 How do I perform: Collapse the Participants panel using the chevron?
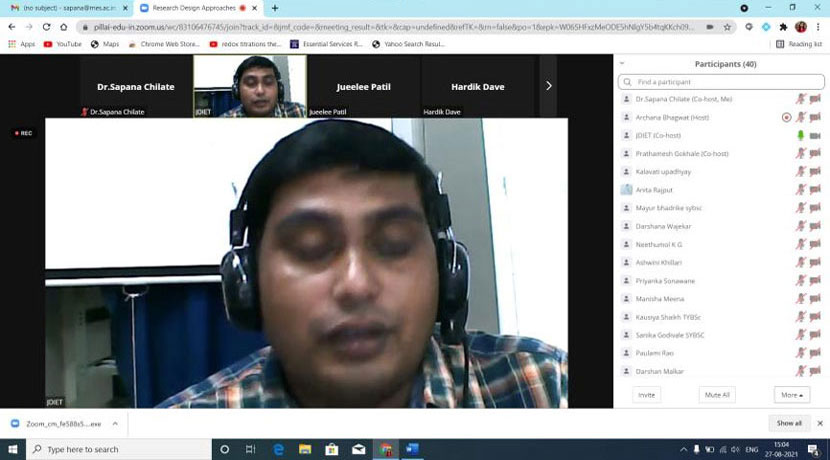point(622,64)
